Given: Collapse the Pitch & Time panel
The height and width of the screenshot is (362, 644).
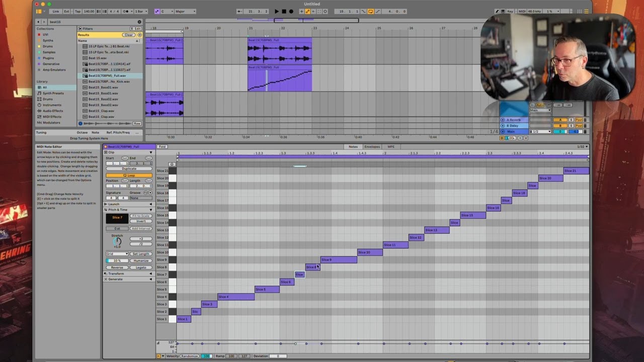Looking at the screenshot, I should coord(129,210).
